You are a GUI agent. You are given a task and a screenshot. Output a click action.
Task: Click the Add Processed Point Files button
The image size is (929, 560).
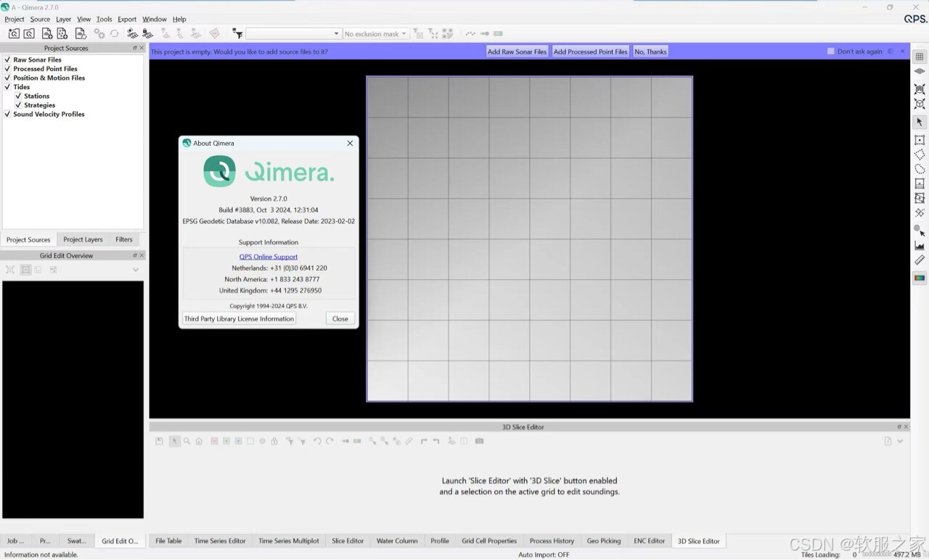(590, 52)
